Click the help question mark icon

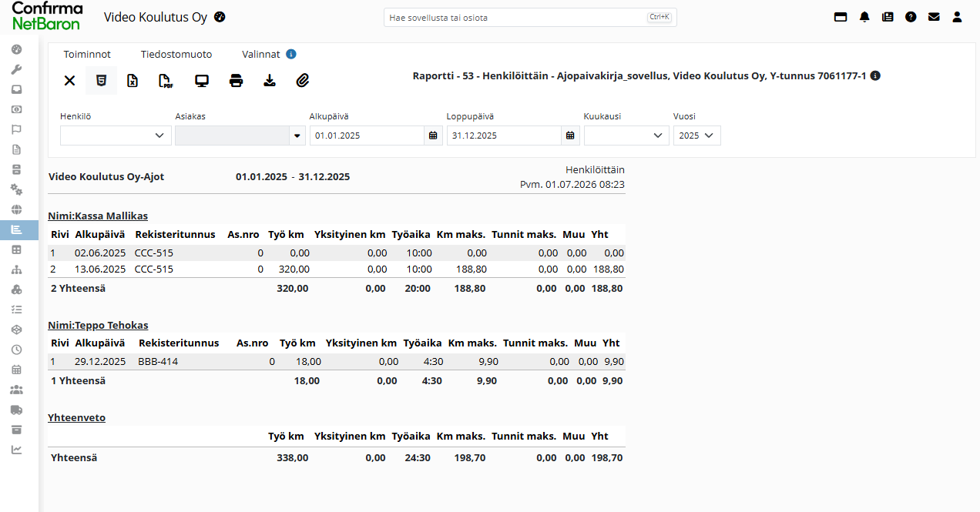[911, 17]
